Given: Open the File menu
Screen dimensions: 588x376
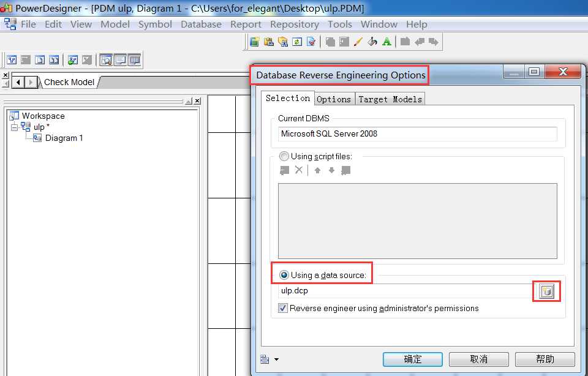Looking at the screenshot, I should [29, 24].
